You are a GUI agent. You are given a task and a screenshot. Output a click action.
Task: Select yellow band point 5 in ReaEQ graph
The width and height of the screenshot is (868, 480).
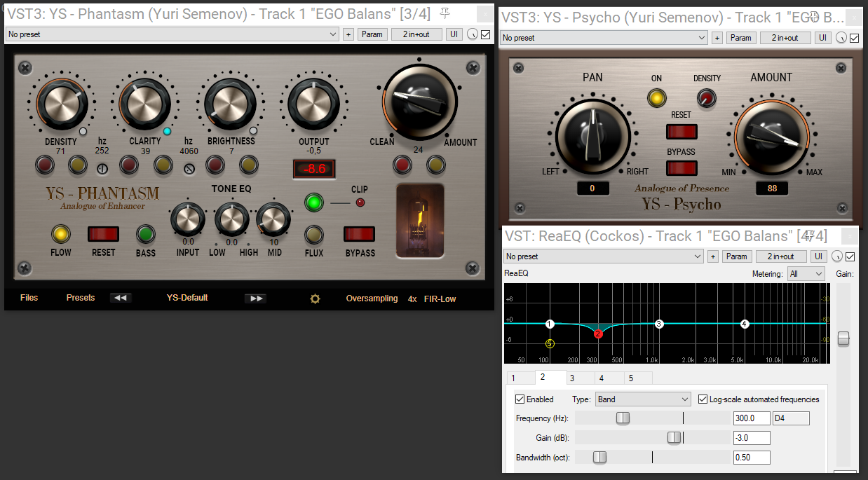(x=550, y=343)
